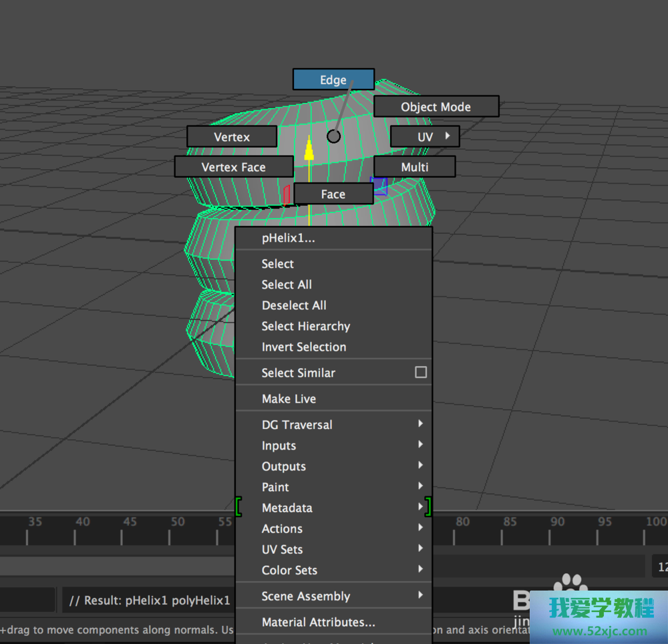The width and height of the screenshot is (668, 644).
Task: Select Multi component mode
Action: [x=414, y=167]
